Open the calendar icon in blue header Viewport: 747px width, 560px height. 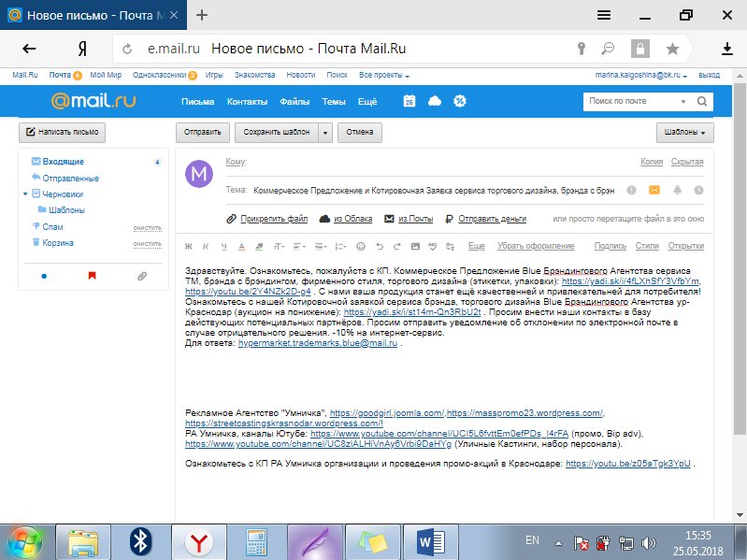(x=409, y=101)
